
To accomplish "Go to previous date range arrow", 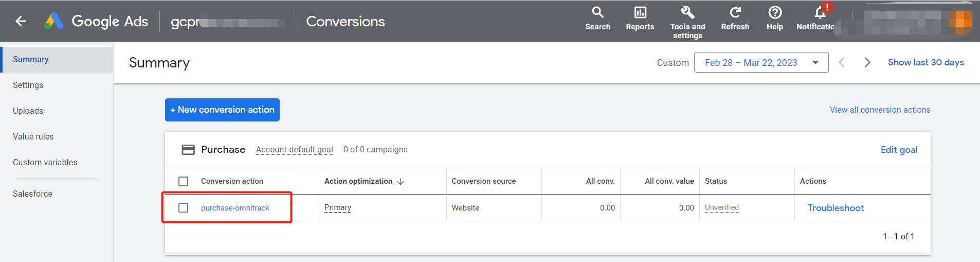I will click(842, 62).
